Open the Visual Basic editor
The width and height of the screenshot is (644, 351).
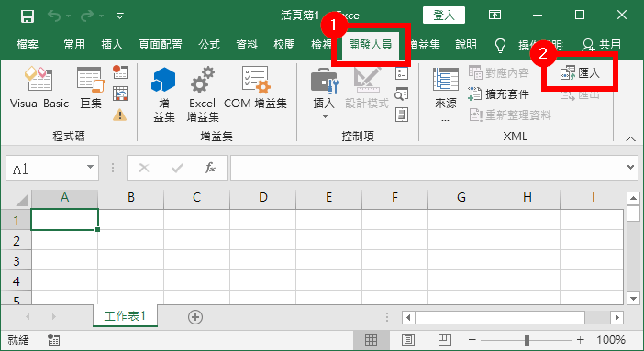pyautogui.click(x=39, y=87)
